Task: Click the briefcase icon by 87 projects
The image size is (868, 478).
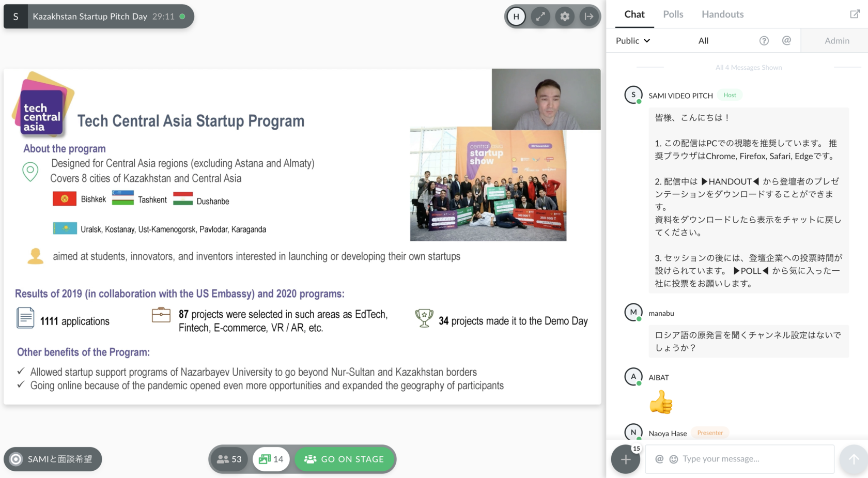Action: 161,315
